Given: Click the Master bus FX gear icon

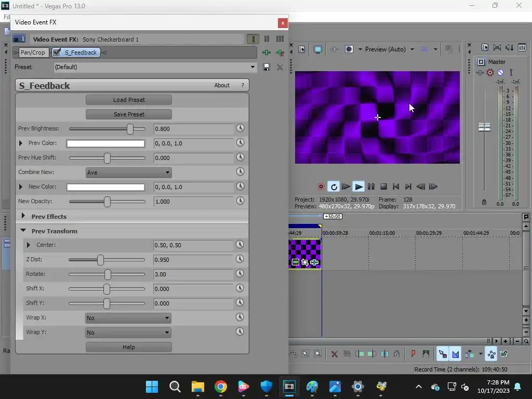Looking at the screenshot, I should (x=489, y=72).
